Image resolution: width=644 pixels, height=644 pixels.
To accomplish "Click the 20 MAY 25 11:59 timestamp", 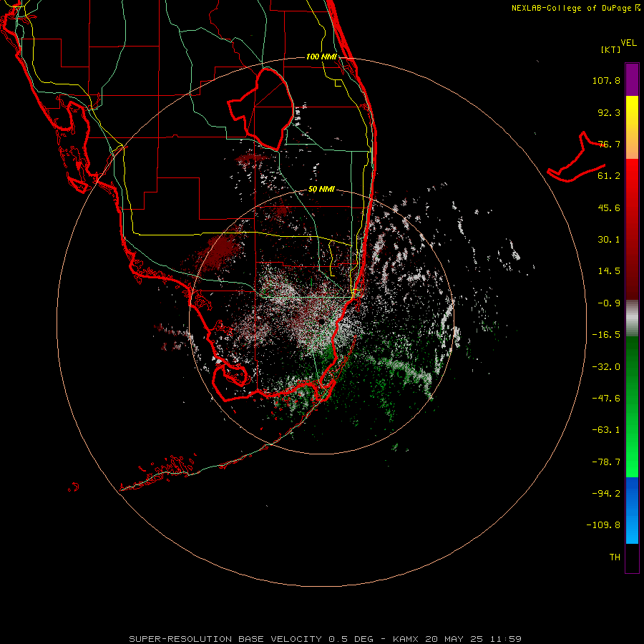I will [x=474, y=639].
